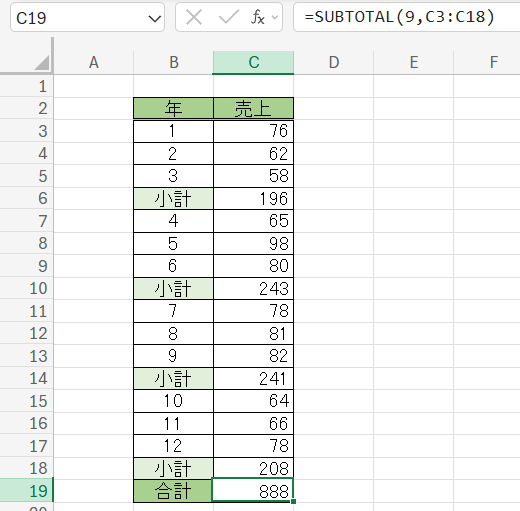Select row 14 header
The height and width of the screenshot is (511, 520).
(27, 378)
